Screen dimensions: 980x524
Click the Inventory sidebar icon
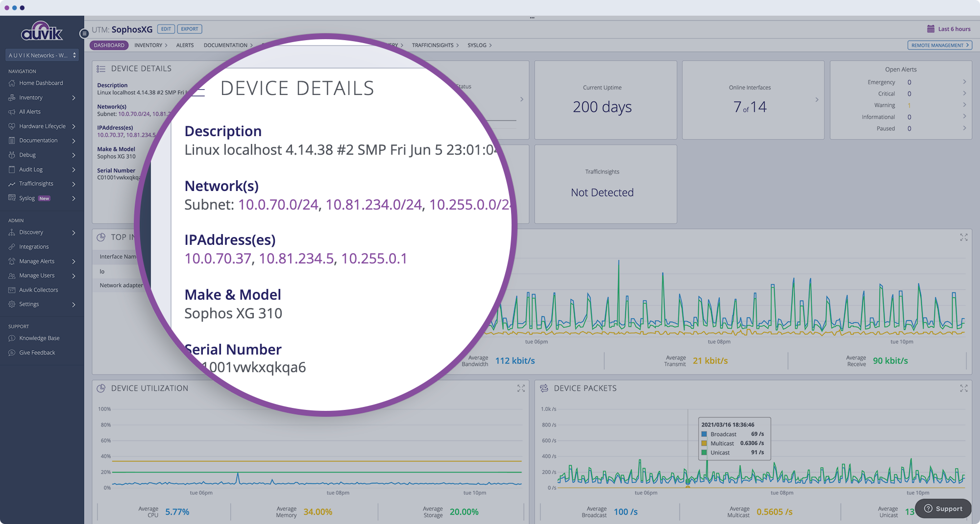pyautogui.click(x=12, y=97)
